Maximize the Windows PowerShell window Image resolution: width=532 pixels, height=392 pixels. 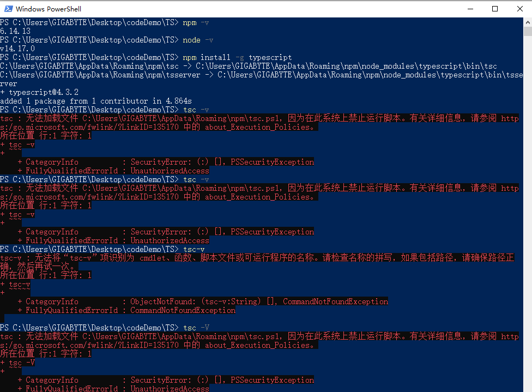pos(495,9)
